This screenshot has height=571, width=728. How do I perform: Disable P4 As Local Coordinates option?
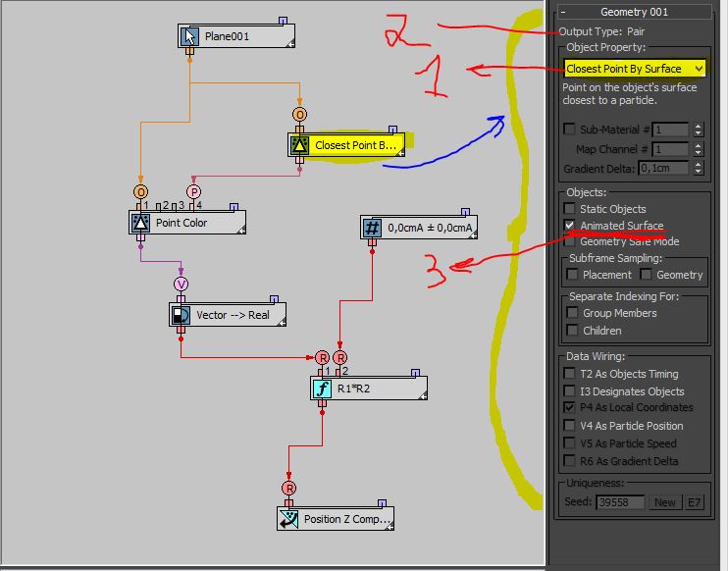tap(570, 407)
